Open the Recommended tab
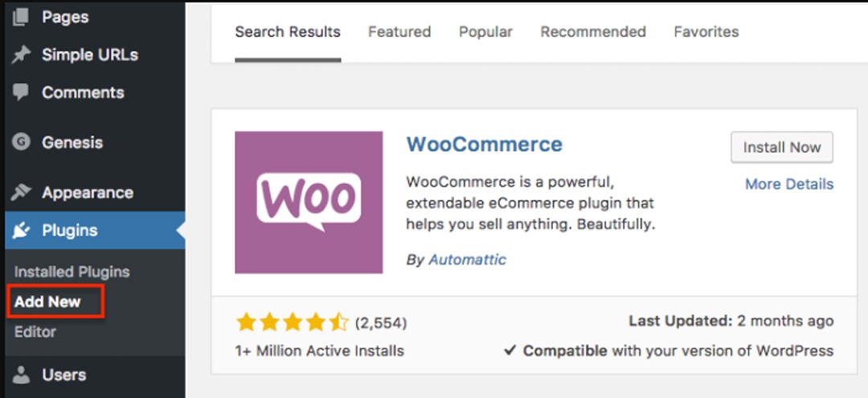The height and width of the screenshot is (398, 868). (x=593, y=32)
